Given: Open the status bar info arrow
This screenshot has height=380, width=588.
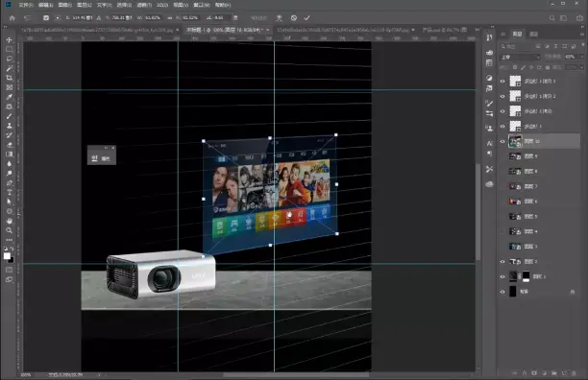Looking at the screenshot, I should click(x=99, y=374).
